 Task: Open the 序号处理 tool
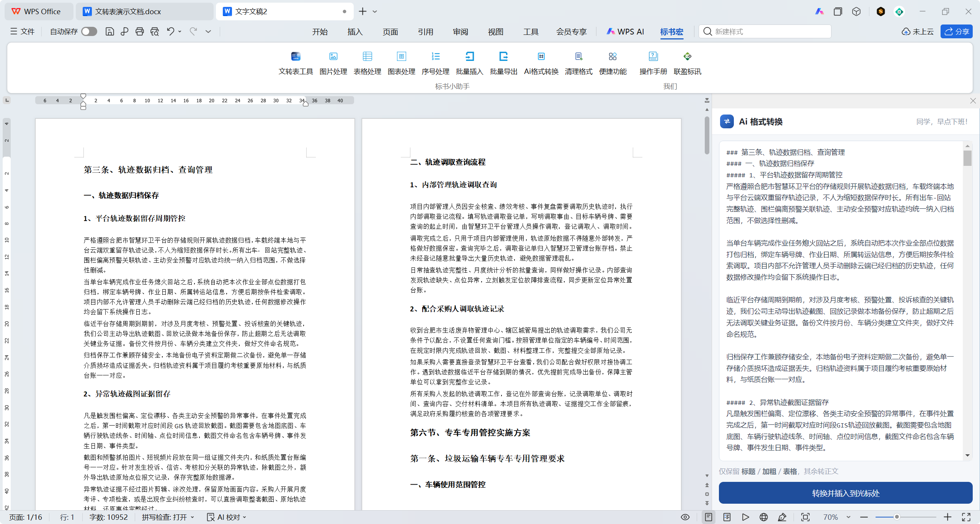pyautogui.click(x=435, y=63)
